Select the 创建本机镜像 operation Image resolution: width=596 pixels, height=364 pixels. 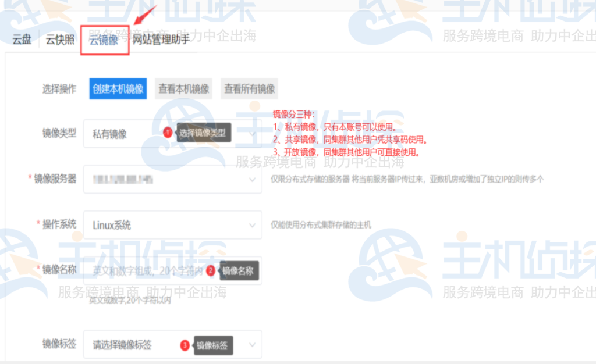(118, 88)
